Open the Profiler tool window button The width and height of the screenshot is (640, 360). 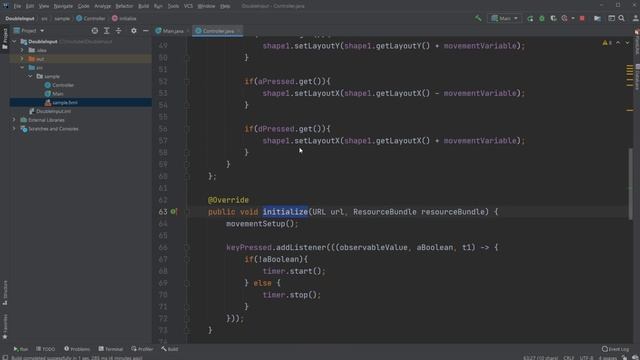click(142, 349)
